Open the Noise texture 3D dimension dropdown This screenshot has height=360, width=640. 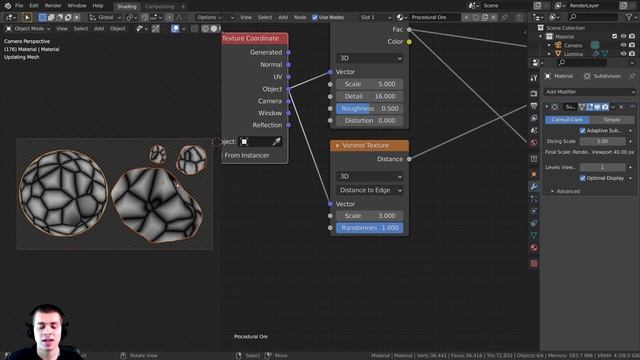369,58
